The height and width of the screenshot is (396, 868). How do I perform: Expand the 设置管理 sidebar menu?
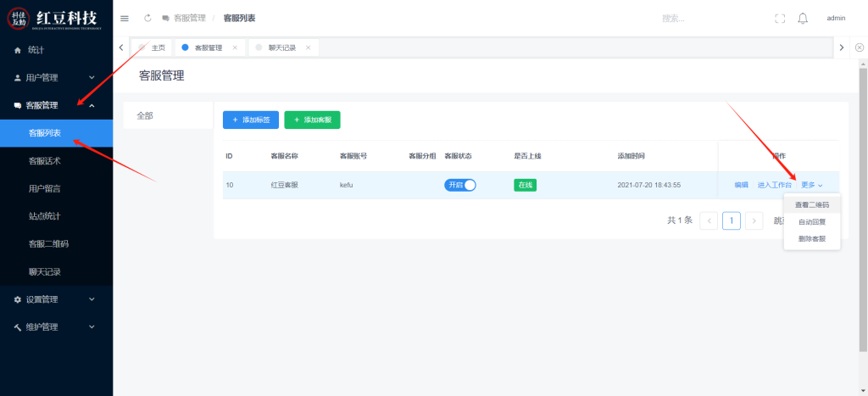point(56,299)
